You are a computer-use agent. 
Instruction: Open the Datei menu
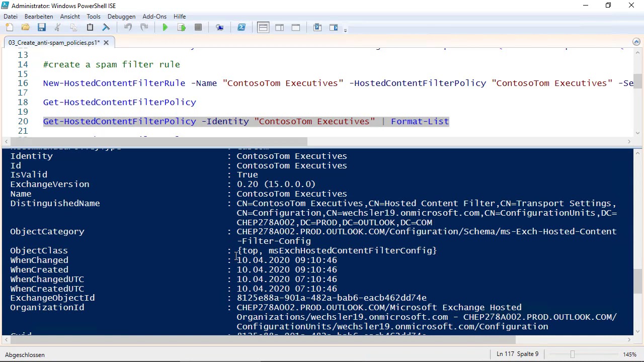pos(11,17)
